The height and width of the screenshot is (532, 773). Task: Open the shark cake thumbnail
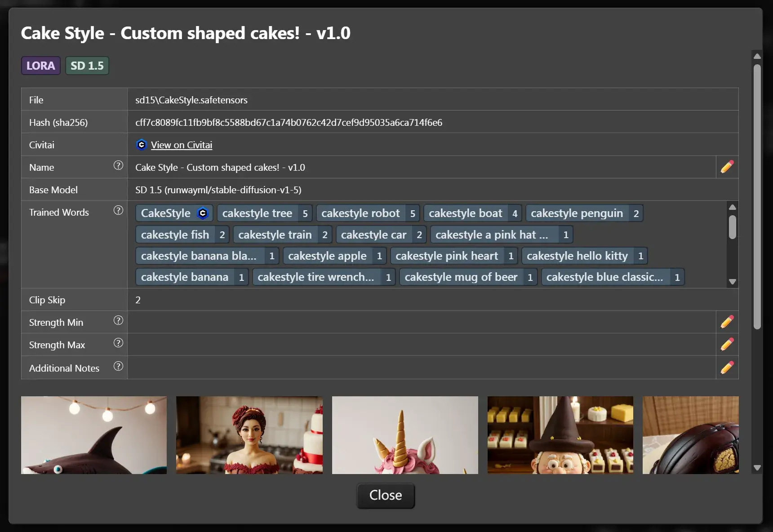point(94,435)
